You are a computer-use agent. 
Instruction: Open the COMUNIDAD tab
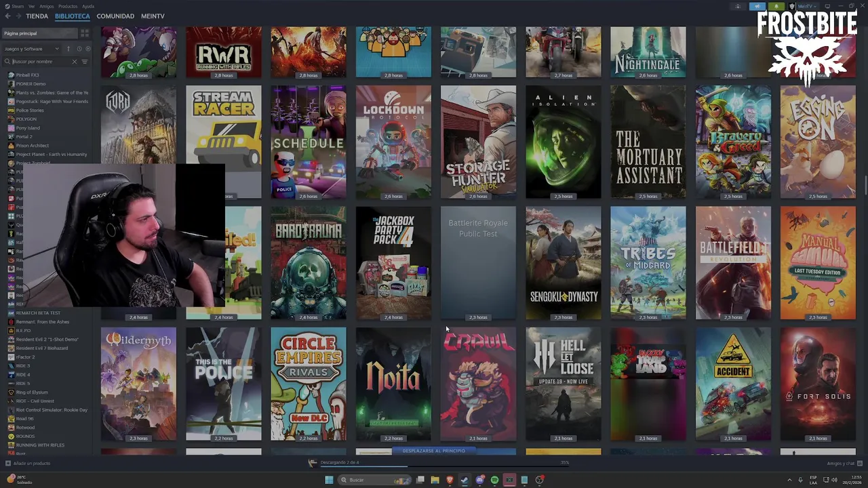click(115, 16)
